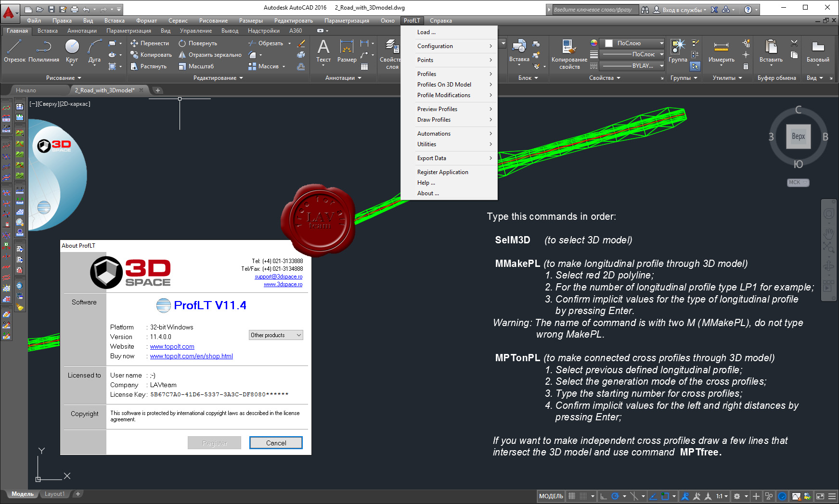
Task: Click the Open file icon in quick access
Action: 40,9
